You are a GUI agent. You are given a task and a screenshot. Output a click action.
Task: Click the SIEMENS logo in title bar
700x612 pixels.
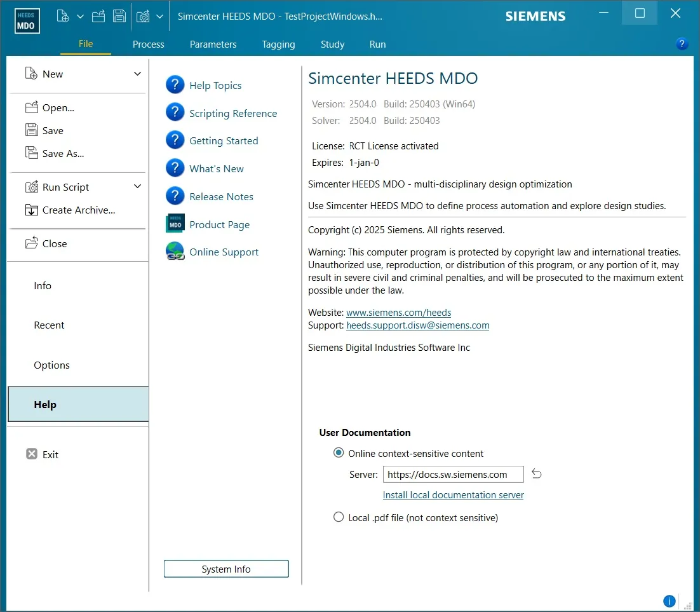[x=535, y=17]
